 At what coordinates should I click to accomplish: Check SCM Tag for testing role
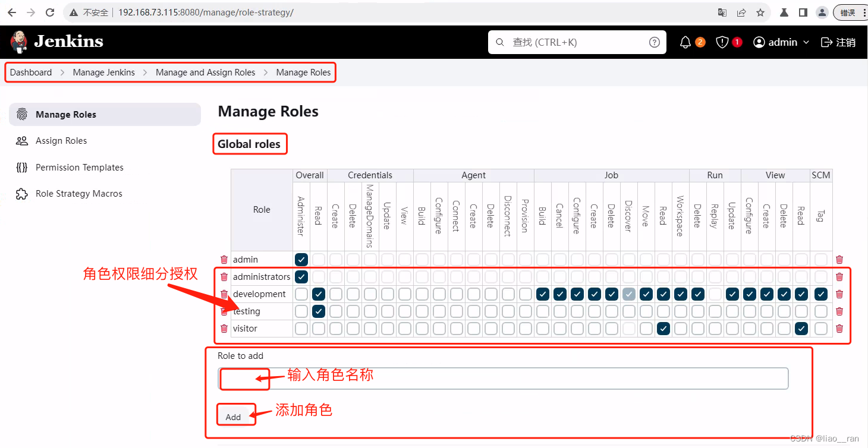pos(821,311)
